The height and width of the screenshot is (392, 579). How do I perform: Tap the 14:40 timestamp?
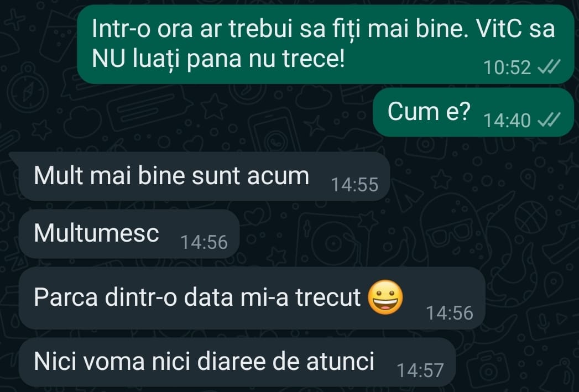tap(507, 121)
